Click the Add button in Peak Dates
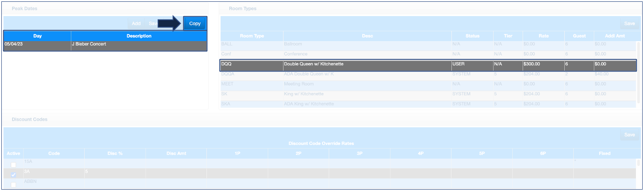Screen dimensions: 644x191 pos(136,24)
